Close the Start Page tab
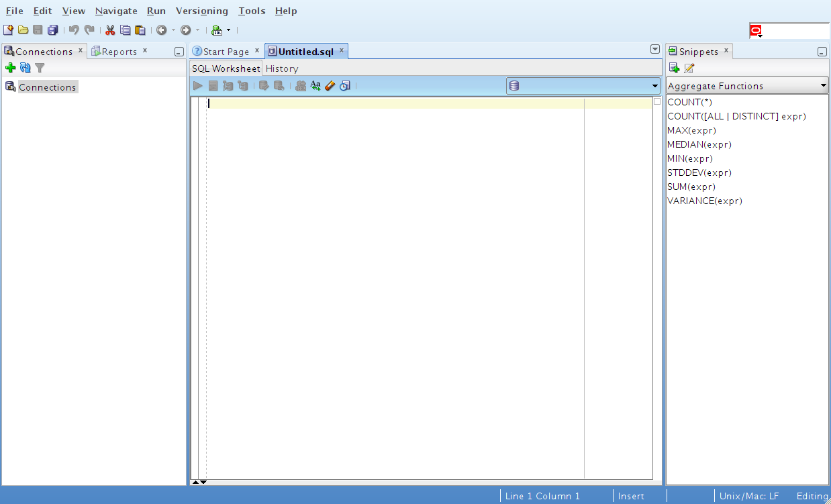Viewport: 831px width, 504px height. coord(256,50)
